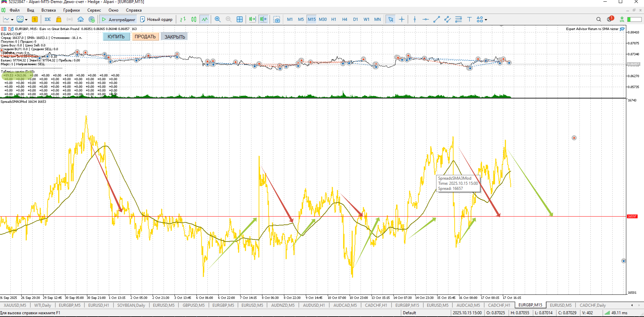Click the signal subscription radar-plus icon
The width and height of the screenshot is (644, 317).
pos(92,19)
